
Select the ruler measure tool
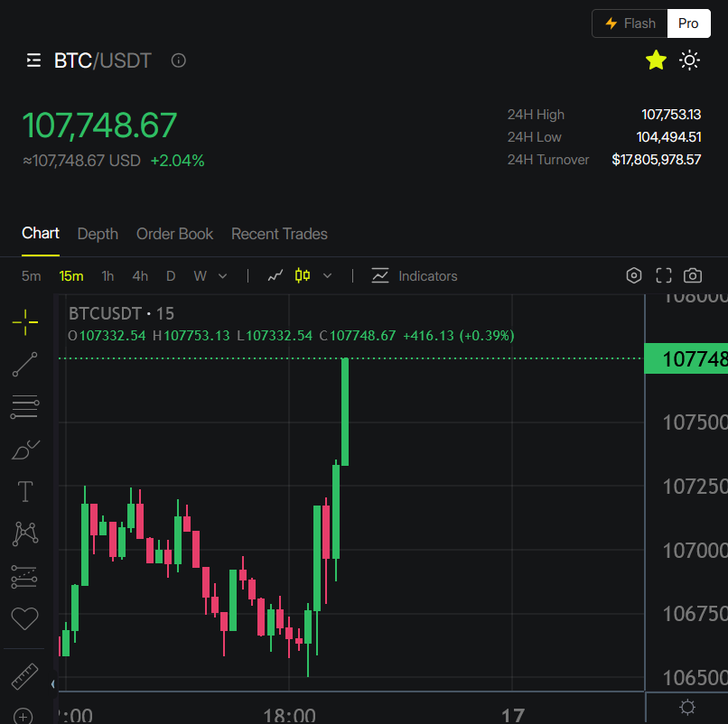[x=24, y=676]
